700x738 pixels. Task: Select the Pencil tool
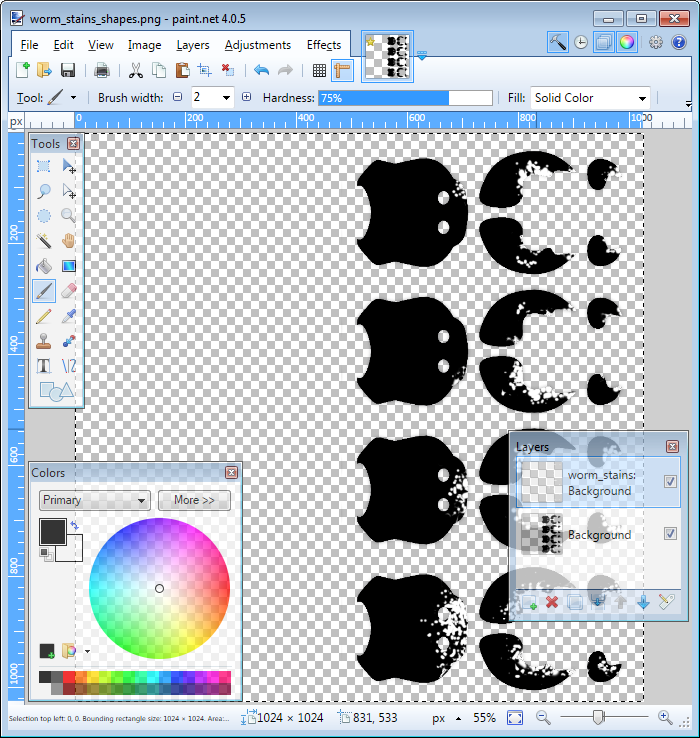pos(44,316)
